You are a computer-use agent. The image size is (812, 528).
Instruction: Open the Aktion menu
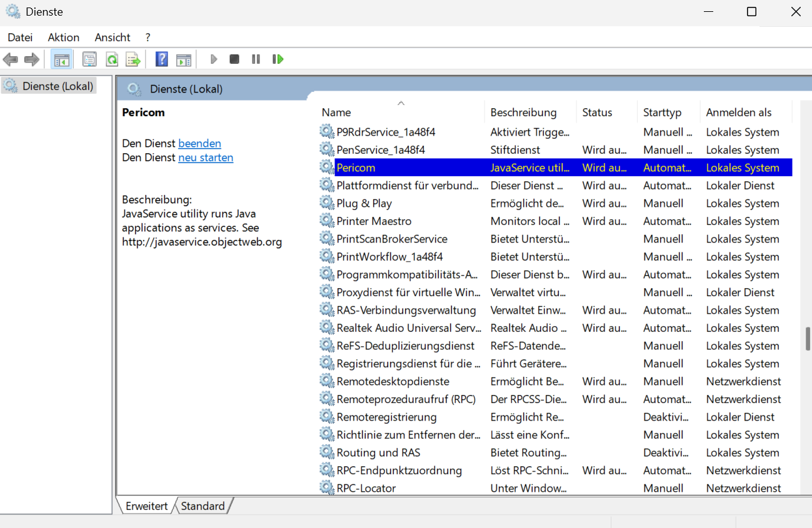pyautogui.click(x=64, y=37)
